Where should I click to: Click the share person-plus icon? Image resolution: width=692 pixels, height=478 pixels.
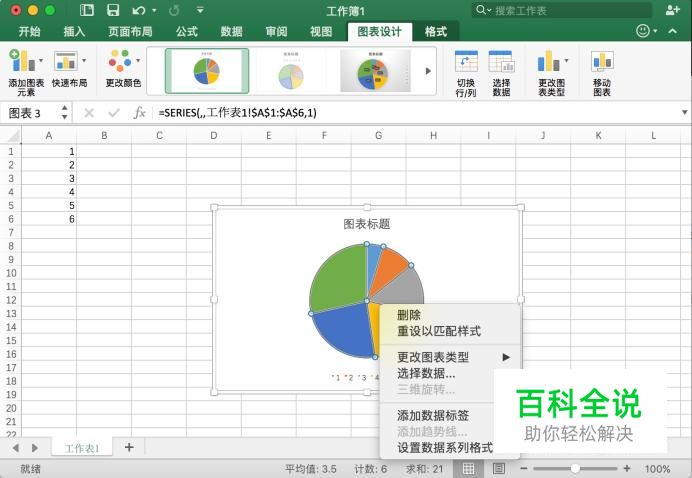673,10
